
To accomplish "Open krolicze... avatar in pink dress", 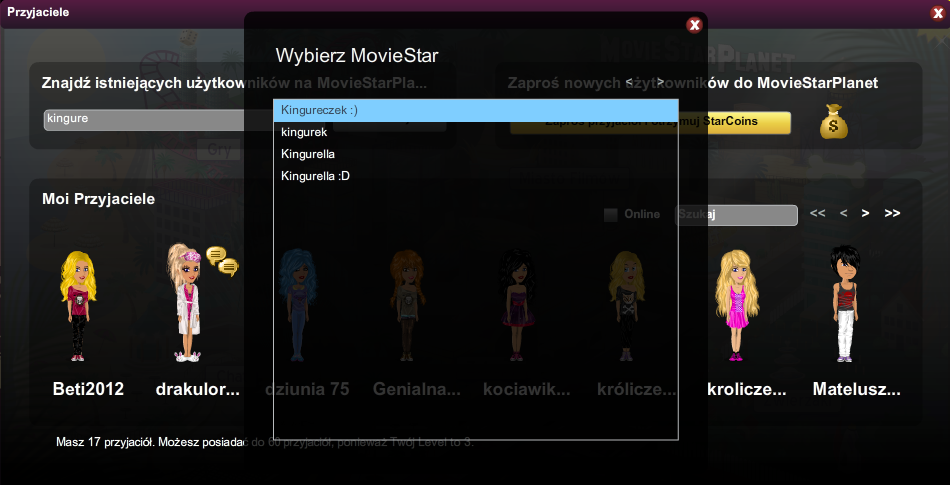I will 736,306.
